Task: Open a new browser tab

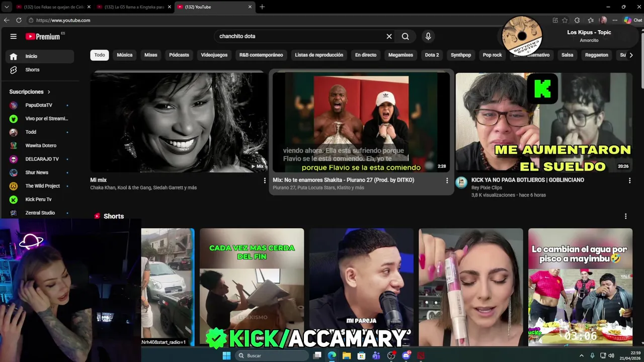Action: [262, 7]
